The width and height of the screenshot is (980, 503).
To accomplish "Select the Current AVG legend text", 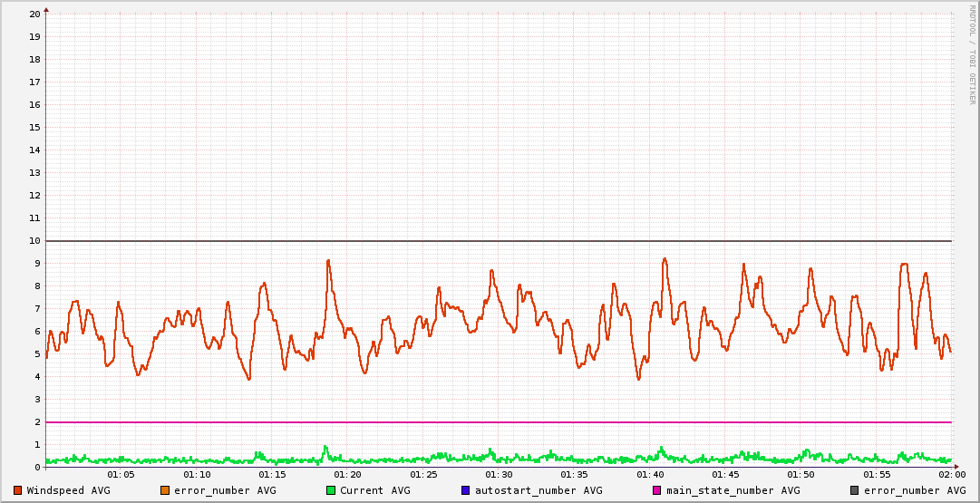I will 374,490.
